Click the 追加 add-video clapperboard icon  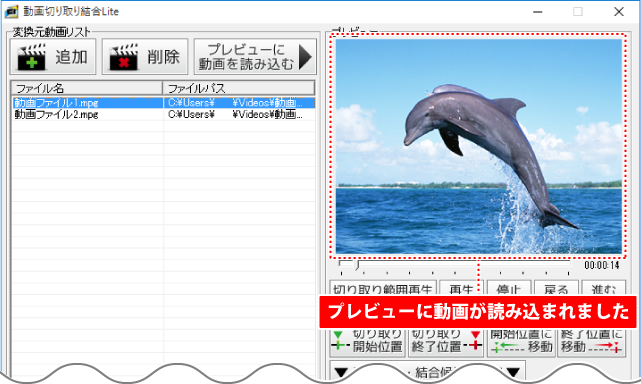31,57
